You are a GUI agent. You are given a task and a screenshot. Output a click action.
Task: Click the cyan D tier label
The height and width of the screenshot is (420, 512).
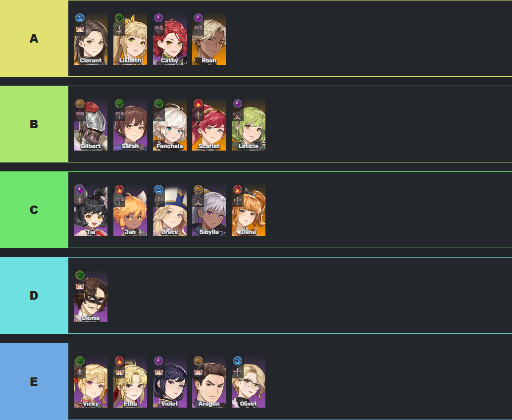34,295
